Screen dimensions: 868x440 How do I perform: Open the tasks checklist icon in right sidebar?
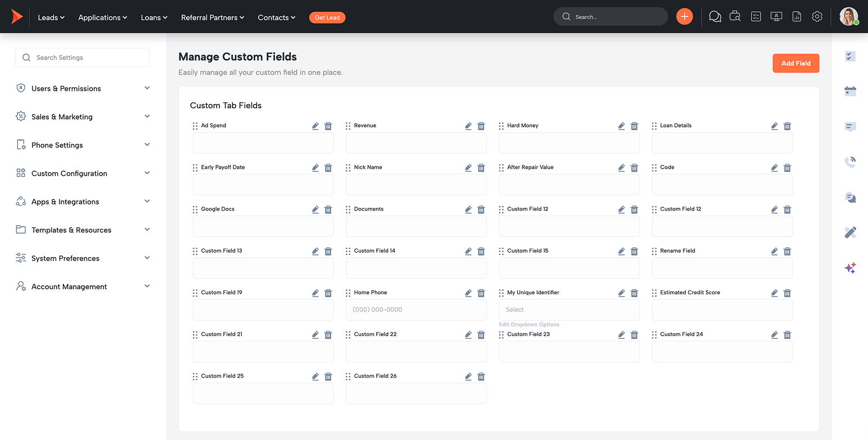[851, 56]
